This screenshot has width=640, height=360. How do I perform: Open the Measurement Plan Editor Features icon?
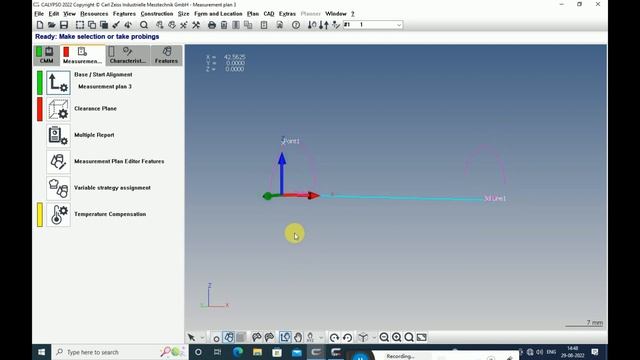(58, 162)
